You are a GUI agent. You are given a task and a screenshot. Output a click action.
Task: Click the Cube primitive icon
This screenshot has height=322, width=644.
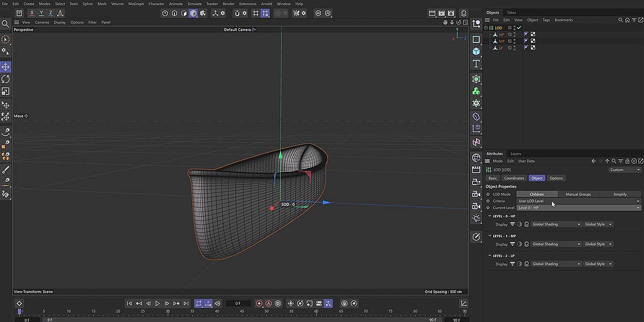click(476, 52)
